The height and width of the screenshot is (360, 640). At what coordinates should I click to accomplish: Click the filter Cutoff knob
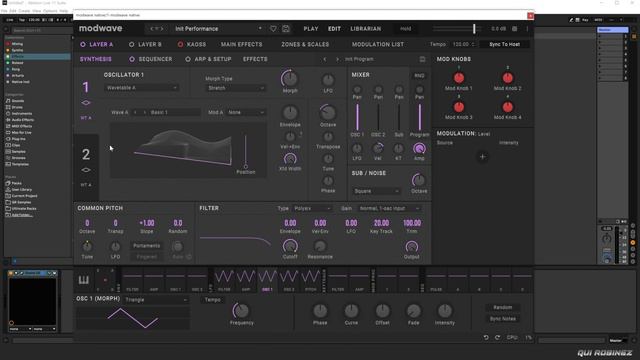tap(290, 246)
